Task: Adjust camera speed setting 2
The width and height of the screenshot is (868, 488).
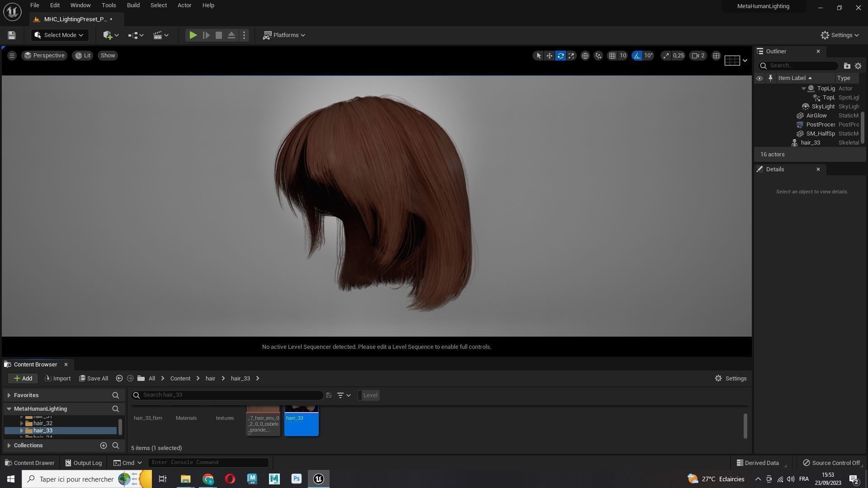Action: pyautogui.click(x=698, y=56)
